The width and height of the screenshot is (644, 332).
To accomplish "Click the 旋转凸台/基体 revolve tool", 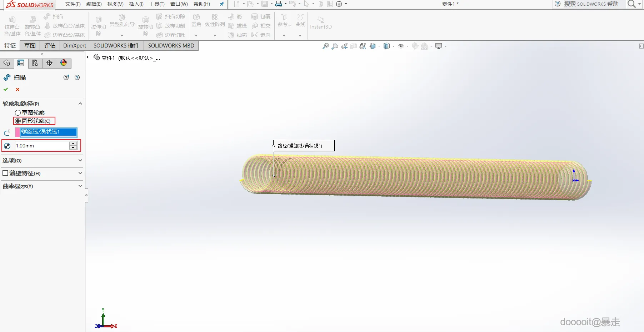I will 33,26.
